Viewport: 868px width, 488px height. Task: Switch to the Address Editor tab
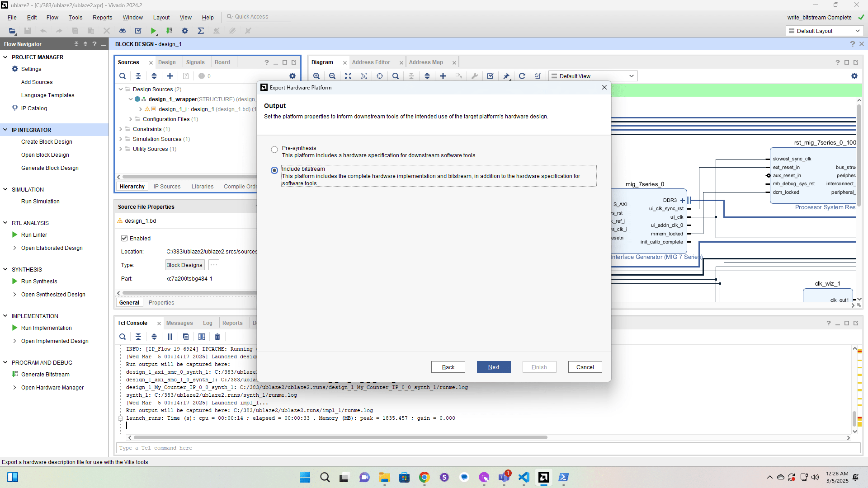(371, 62)
